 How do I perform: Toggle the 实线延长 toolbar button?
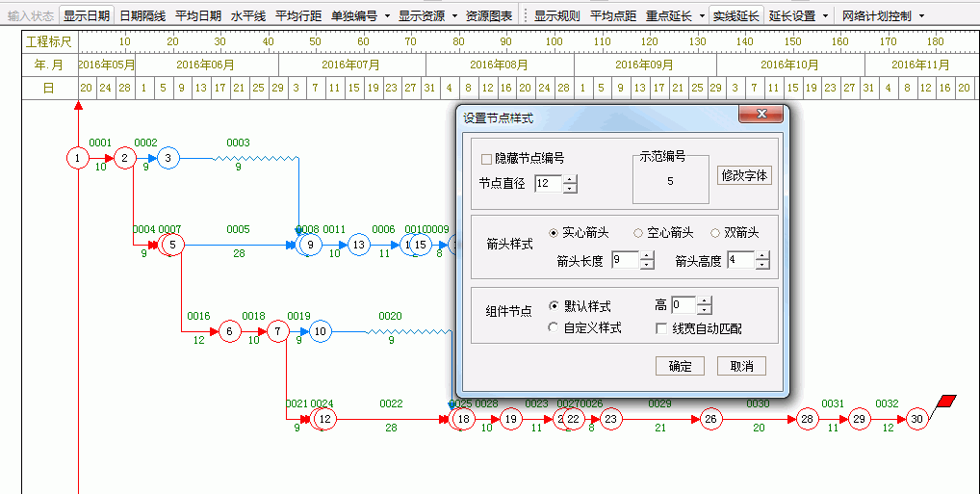736,15
